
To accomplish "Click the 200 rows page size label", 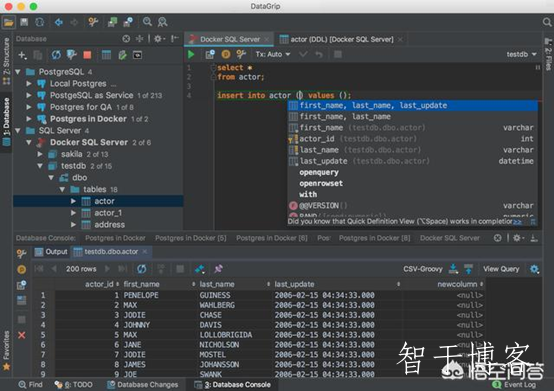I will 81,269.
